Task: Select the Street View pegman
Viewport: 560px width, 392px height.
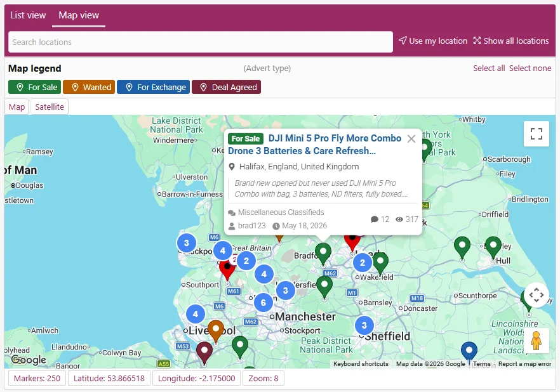Action: point(536,341)
